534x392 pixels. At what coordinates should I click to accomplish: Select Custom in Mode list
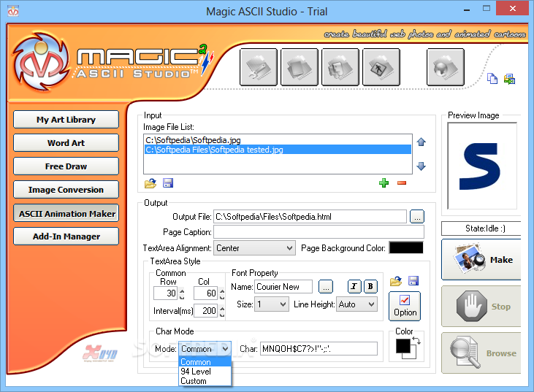click(x=205, y=381)
